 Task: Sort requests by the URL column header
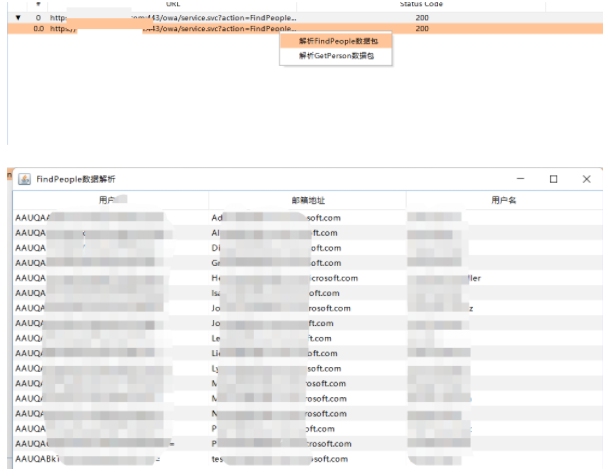[x=173, y=5]
